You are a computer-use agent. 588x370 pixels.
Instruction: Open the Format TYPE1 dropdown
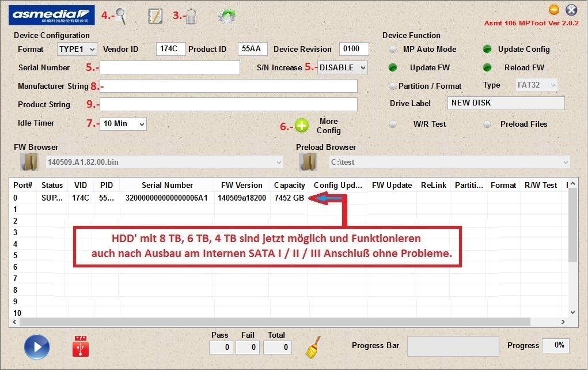click(x=77, y=49)
